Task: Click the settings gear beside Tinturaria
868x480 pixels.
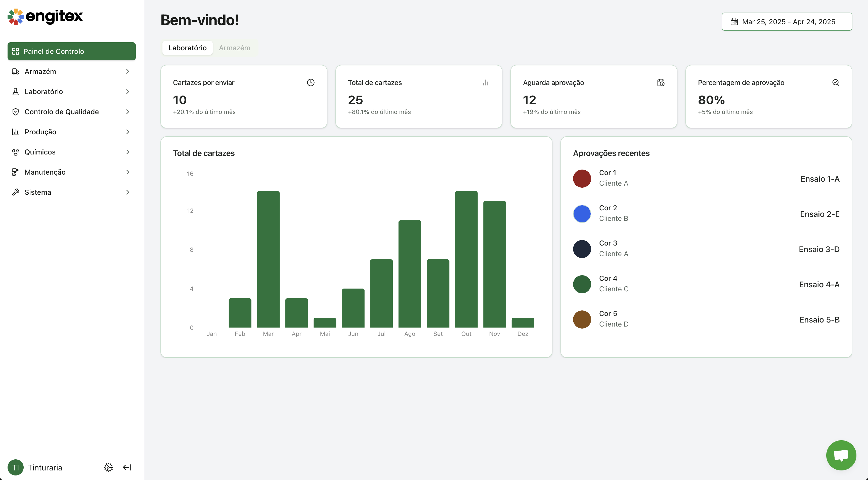Action: click(109, 467)
